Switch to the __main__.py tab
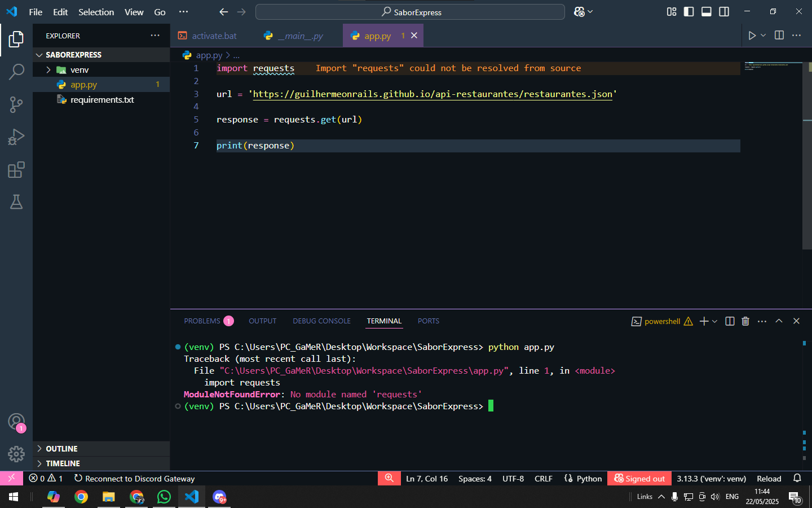 [x=299, y=36]
